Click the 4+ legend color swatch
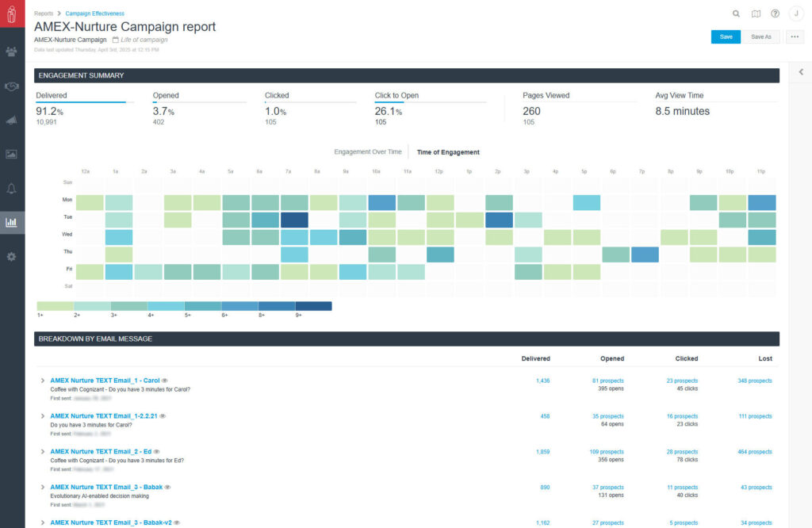Screen dimensions: 812x528 pos(166,306)
